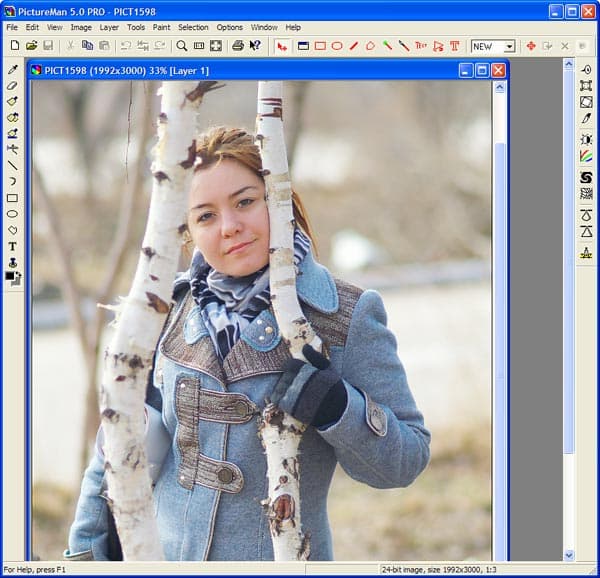The width and height of the screenshot is (600, 578).
Task: Create a new file with New icon
Action: 15,46
